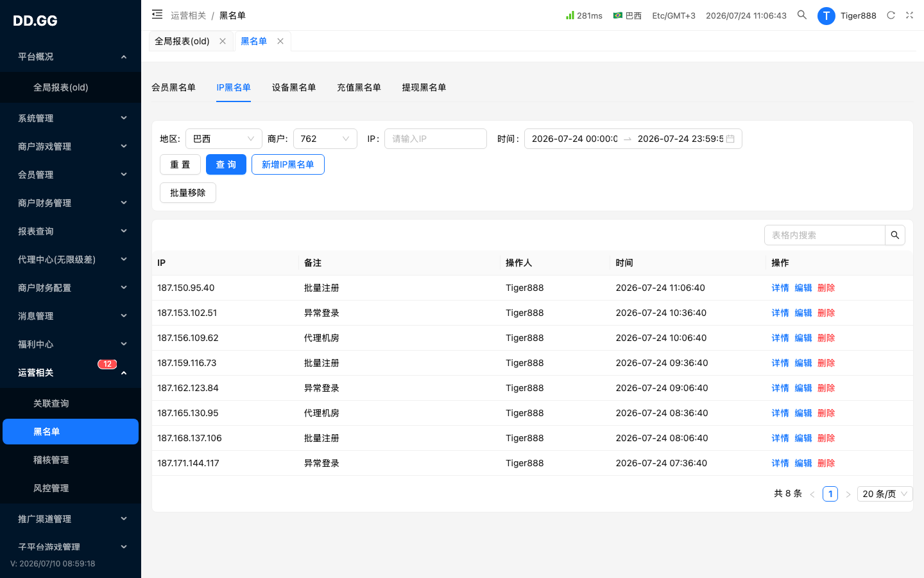Open 详情 for IP 187.159.116.73
Screen dimensions: 924x578
tap(780, 363)
